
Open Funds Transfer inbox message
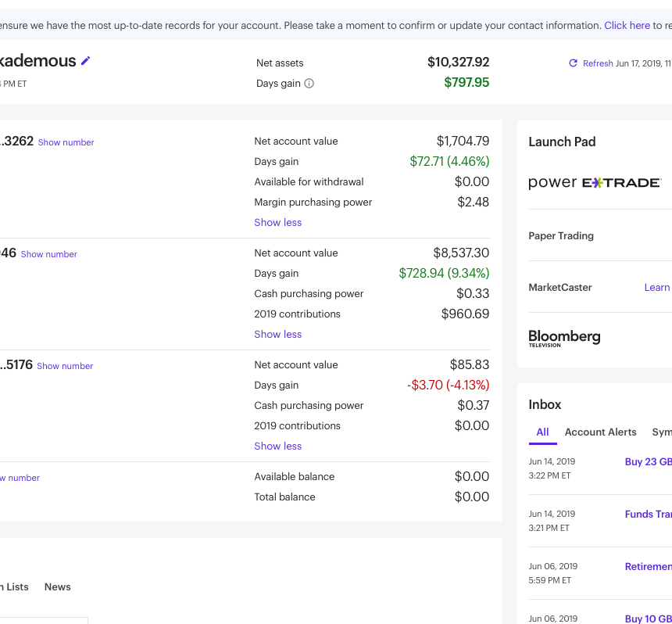pos(648,514)
